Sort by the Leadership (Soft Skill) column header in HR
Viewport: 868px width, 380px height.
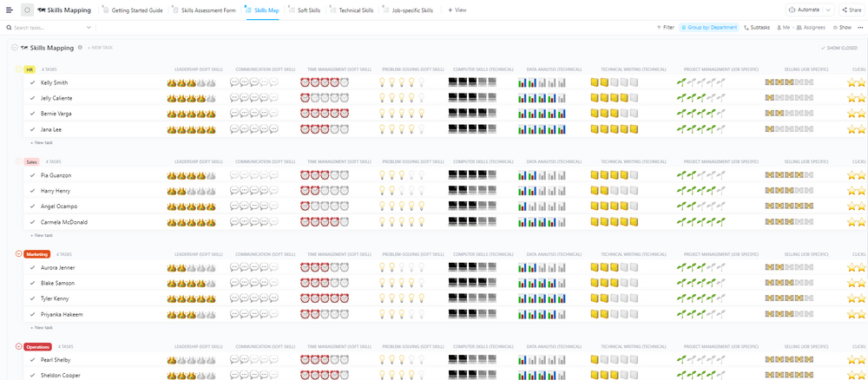(198, 69)
